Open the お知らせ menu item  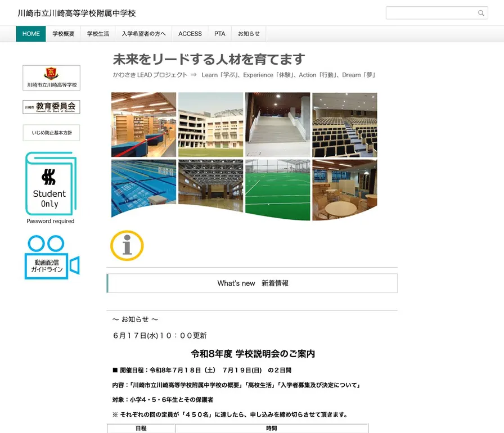[249, 34]
